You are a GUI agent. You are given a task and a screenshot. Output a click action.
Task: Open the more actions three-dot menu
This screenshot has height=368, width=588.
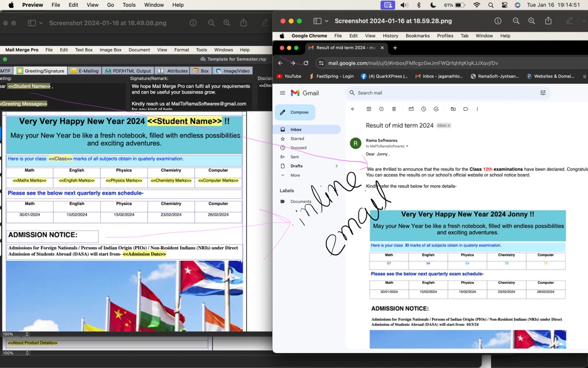click(x=477, y=109)
